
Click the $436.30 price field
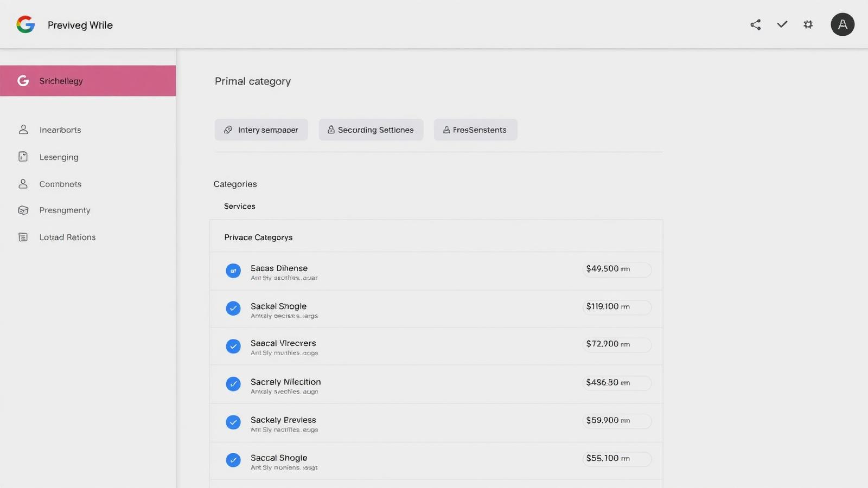[617, 383]
